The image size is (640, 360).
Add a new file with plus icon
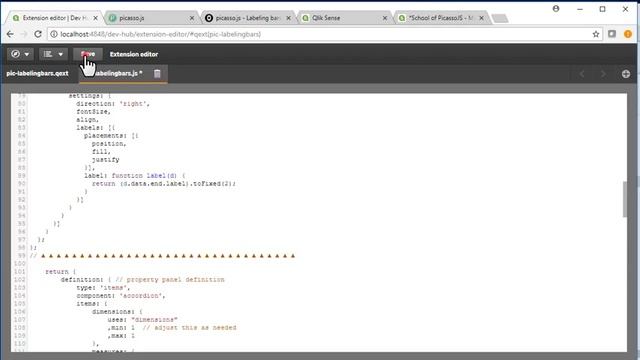click(626, 74)
